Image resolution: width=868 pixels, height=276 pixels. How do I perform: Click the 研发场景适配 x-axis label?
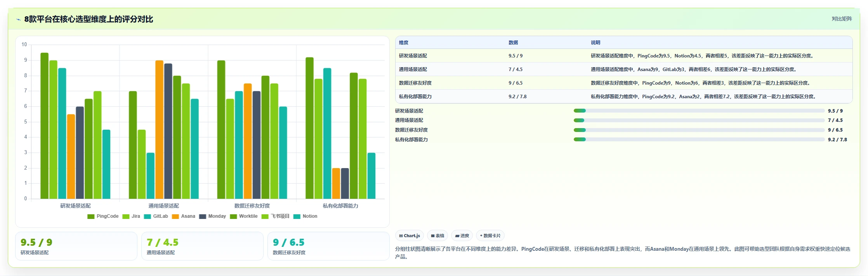click(75, 206)
